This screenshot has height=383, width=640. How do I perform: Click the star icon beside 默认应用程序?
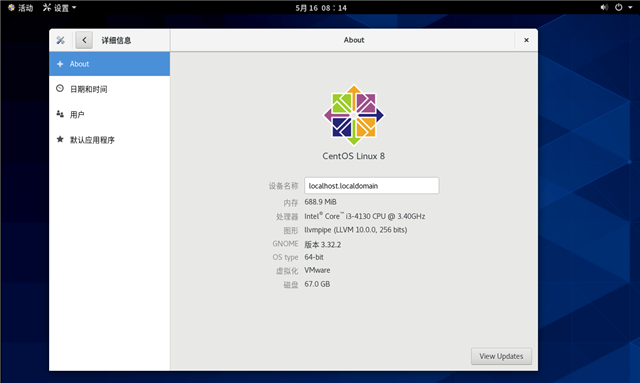coord(60,139)
